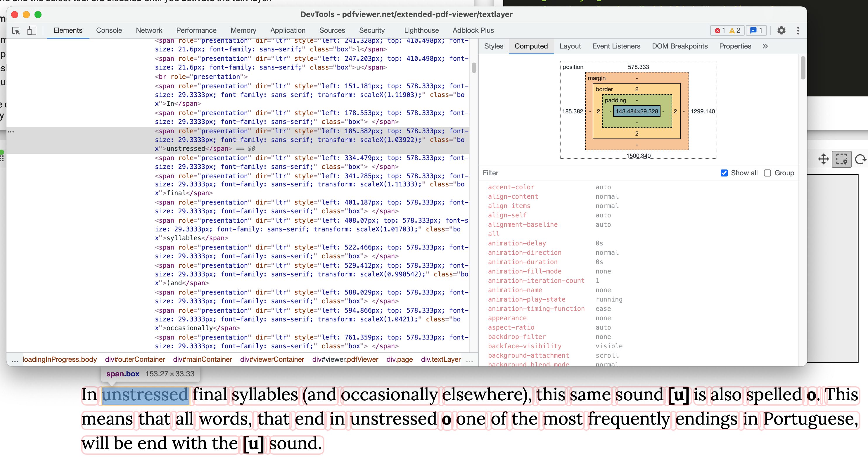
Task: Select the span node containing 'final'
Action: pos(311,185)
